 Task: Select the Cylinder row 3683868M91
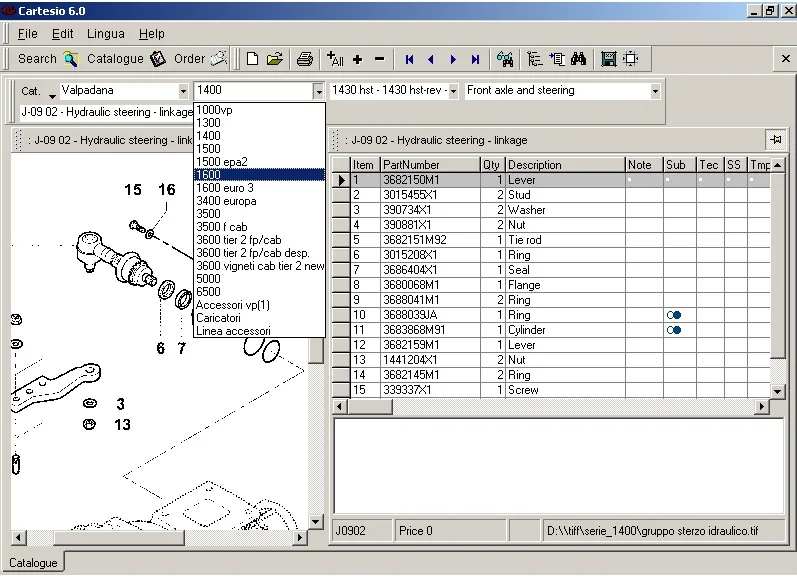(551, 330)
